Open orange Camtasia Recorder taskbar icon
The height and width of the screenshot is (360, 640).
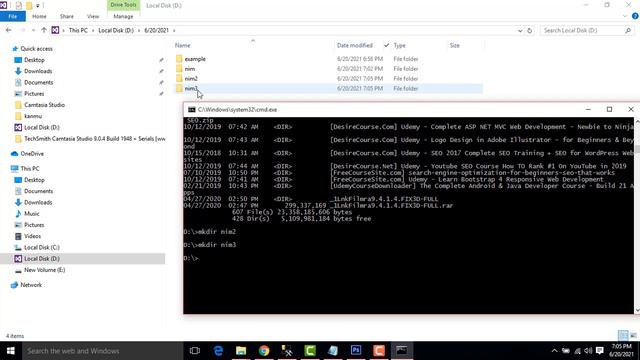379,351
